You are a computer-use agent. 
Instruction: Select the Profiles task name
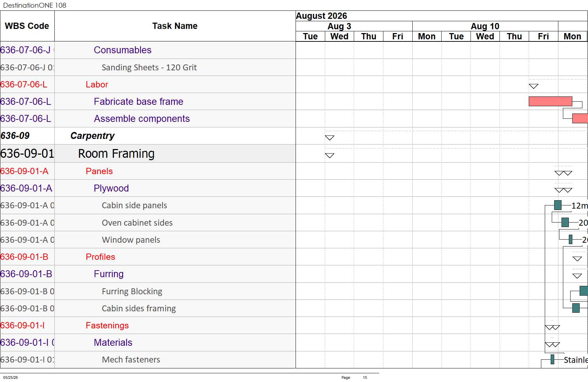pos(100,257)
